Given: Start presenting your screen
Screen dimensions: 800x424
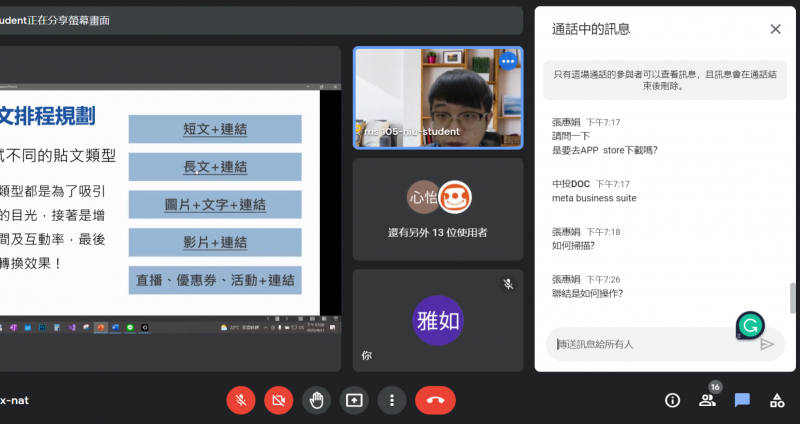Looking at the screenshot, I should point(354,401).
